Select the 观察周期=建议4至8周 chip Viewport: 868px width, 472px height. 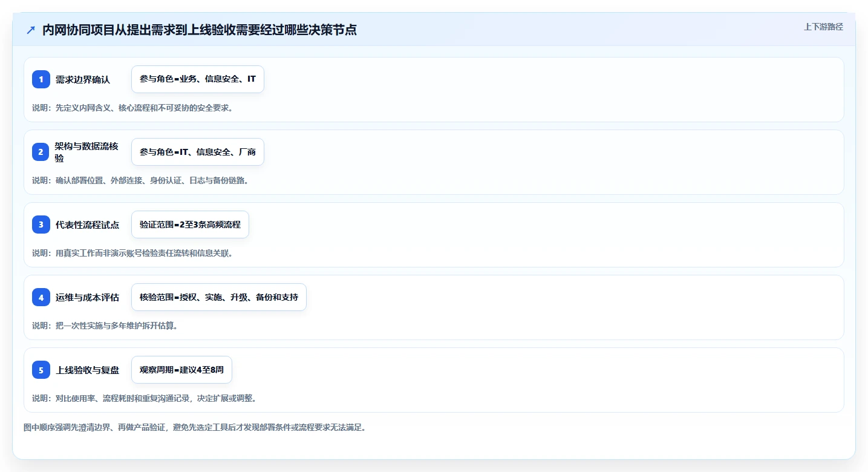pyautogui.click(x=181, y=370)
